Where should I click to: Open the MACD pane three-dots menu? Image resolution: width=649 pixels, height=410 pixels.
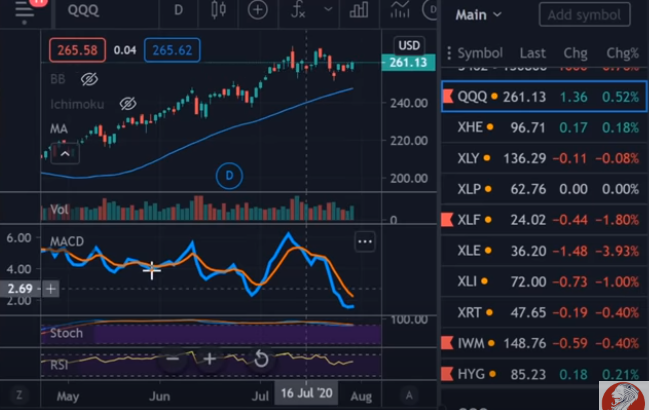365,242
